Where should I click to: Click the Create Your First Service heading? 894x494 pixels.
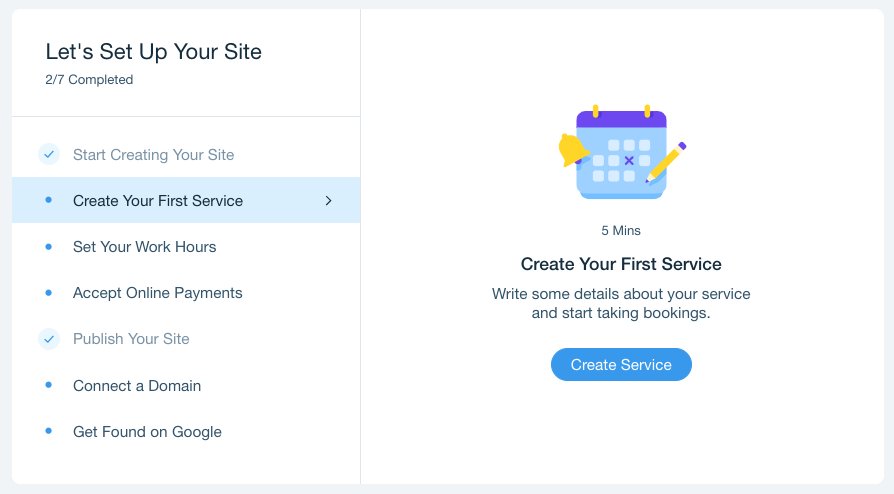[x=621, y=264]
